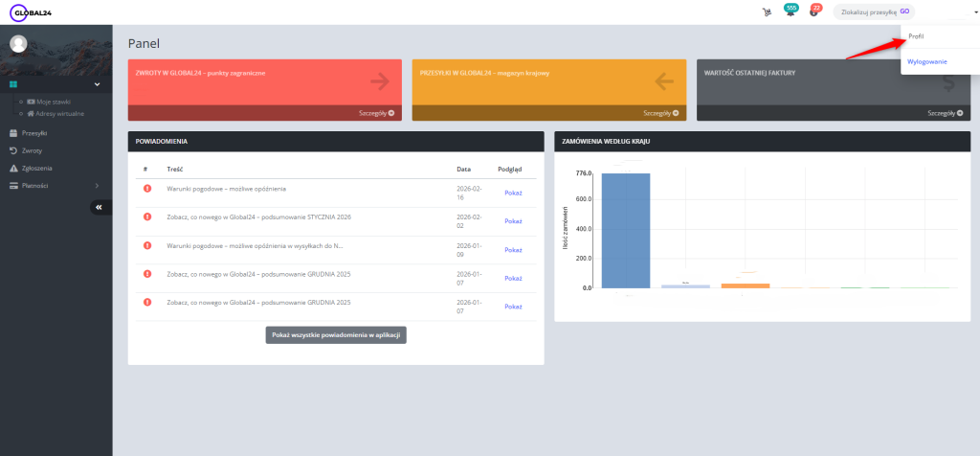Collapse sidebar with double-chevron arrow button

pos(100,207)
